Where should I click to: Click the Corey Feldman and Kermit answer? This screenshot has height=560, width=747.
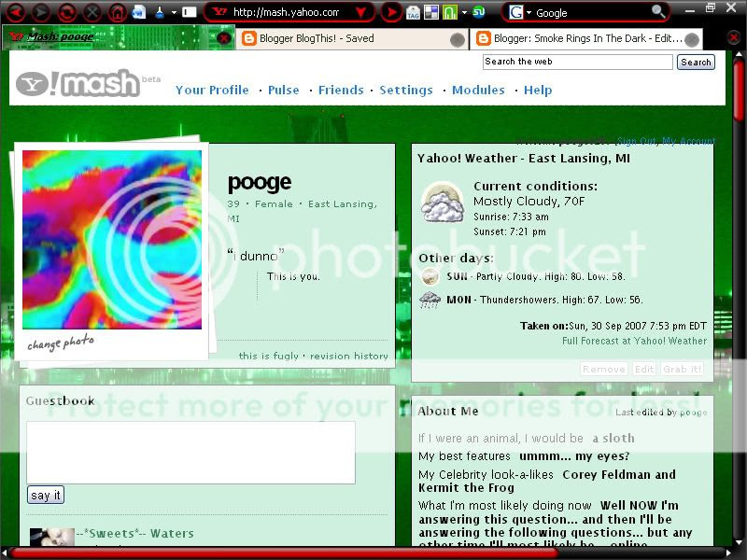tap(547, 481)
